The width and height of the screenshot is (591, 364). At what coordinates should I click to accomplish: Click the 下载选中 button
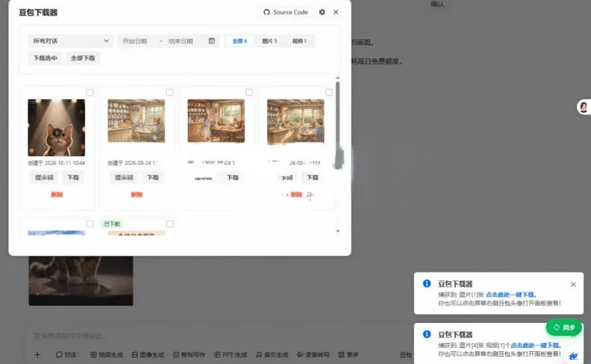[45, 58]
